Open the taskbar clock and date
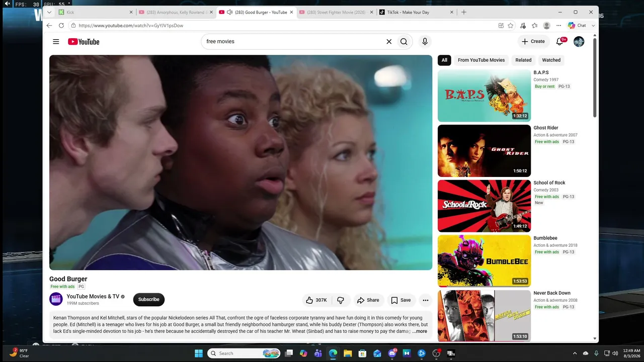Image resolution: width=644 pixels, height=362 pixels. 631,353
